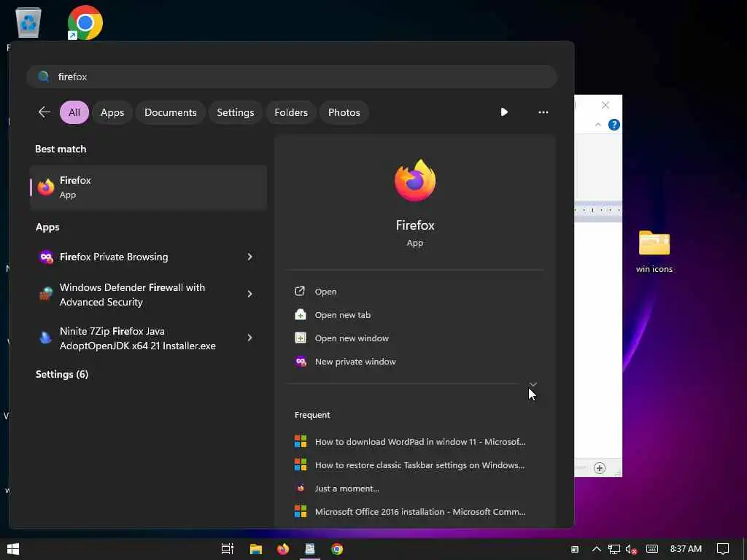Click the help icon in background window
Viewport: 747px width, 560px height.
click(614, 125)
